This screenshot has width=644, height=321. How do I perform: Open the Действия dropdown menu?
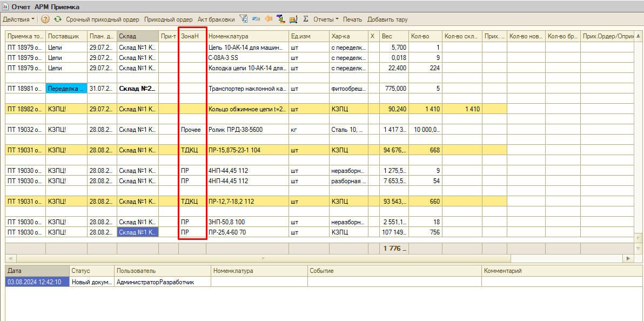coord(19,19)
